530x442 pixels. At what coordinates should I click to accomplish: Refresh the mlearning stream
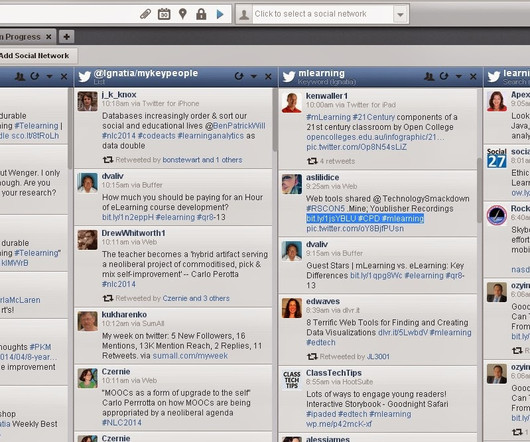[444, 76]
